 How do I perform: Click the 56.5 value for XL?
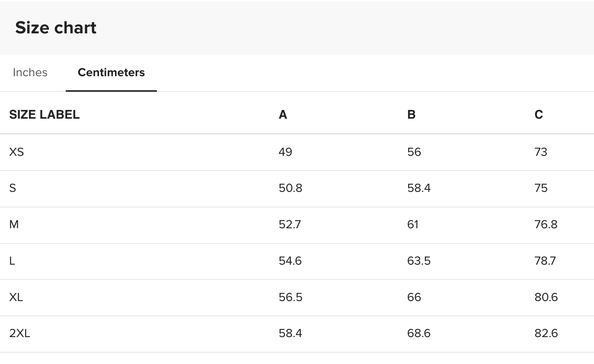coord(291,297)
